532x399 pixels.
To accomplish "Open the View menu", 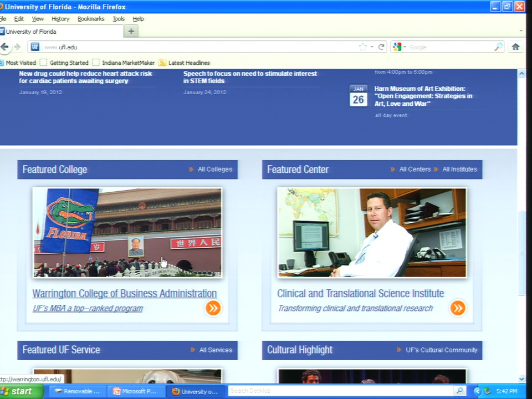I will point(38,19).
